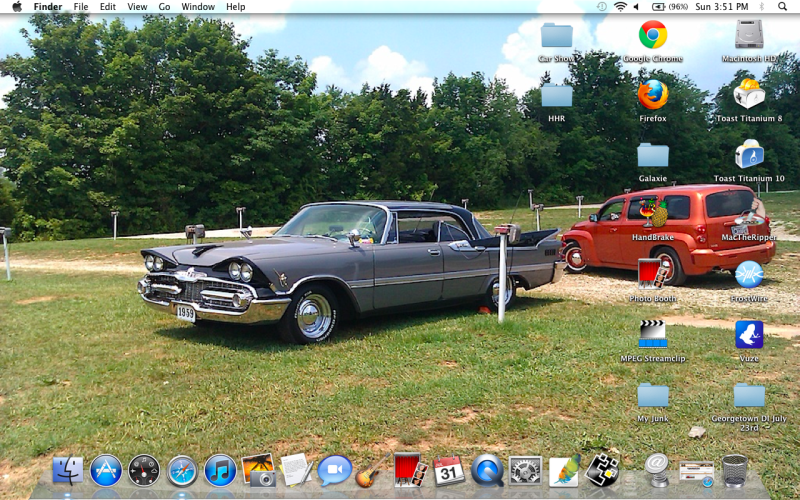Open the Finder menu

click(x=48, y=7)
